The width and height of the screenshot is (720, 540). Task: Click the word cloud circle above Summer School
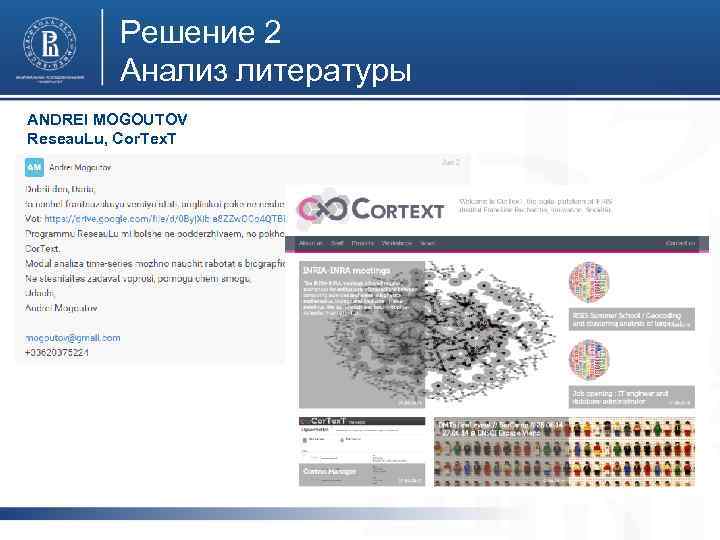click(x=589, y=282)
